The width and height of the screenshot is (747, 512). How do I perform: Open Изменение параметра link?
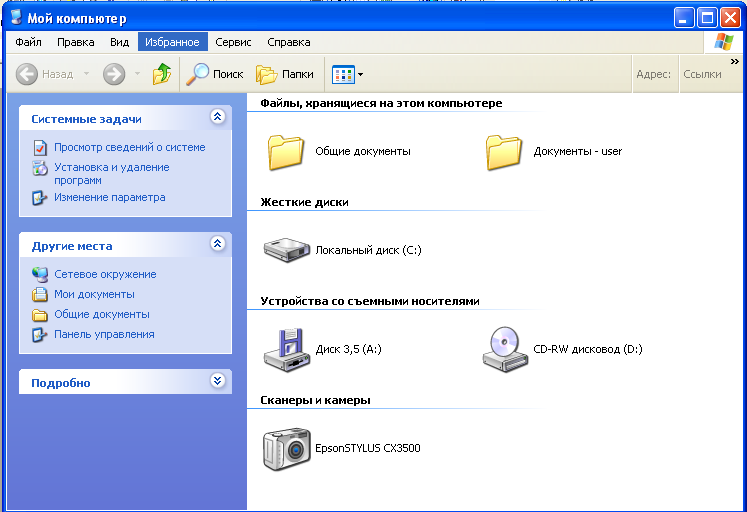110,197
